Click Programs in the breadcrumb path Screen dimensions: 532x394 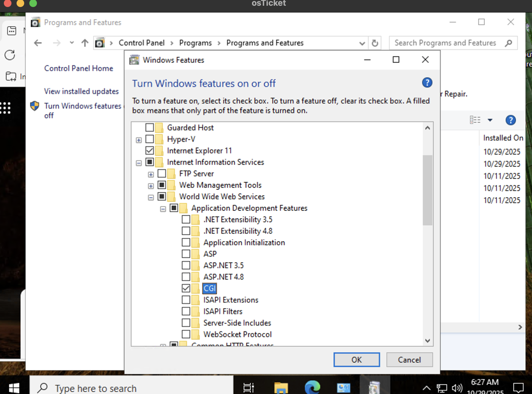(x=195, y=43)
